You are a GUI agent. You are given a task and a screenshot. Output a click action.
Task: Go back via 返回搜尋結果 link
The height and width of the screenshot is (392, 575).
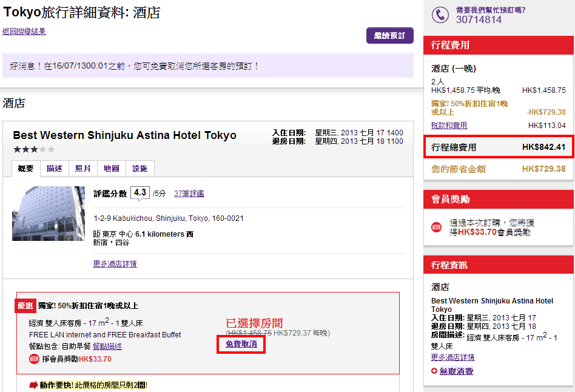click(x=24, y=32)
